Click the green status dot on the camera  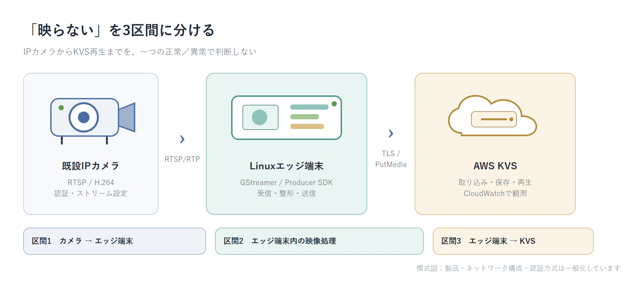(61, 108)
